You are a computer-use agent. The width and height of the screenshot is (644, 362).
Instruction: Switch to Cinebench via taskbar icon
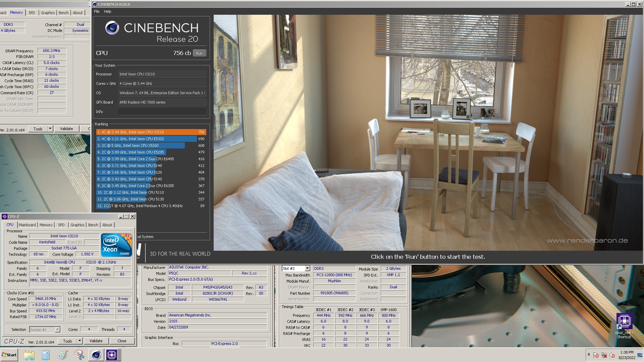click(x=96, y=355)
